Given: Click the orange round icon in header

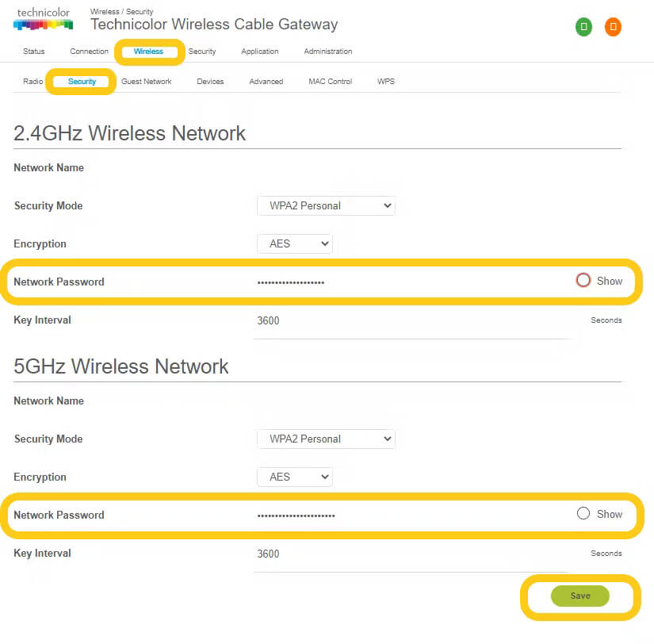Looking at the screenshot, I should click(x=613, y=28).
